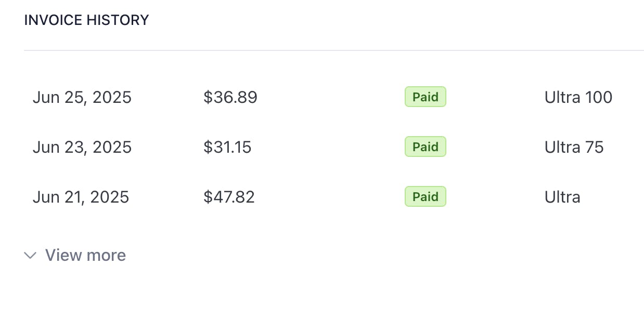Click the Paid badge for Jun 21 invoice
Screen dimensions: 644x319
coord(426,196)
